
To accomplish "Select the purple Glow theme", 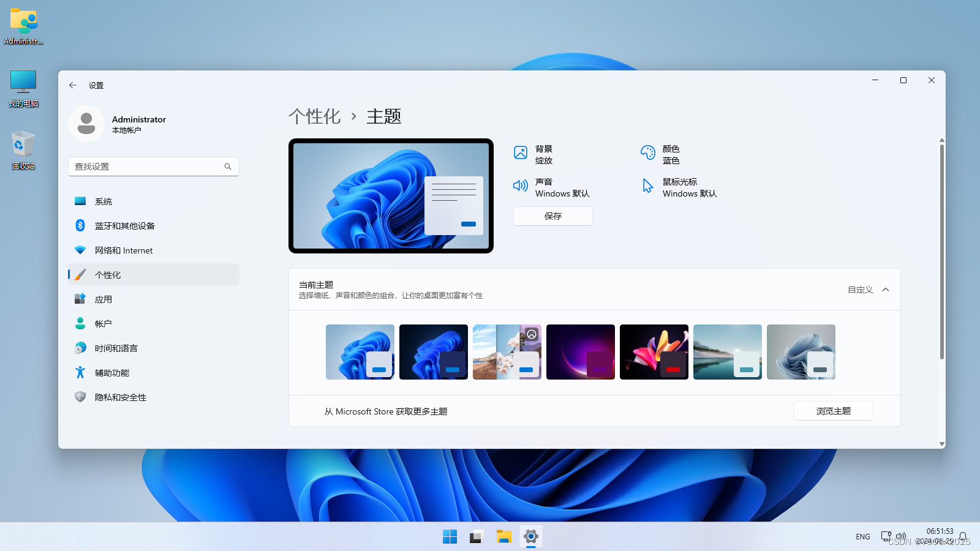I will pyautogui.click(x=581, y=352).
